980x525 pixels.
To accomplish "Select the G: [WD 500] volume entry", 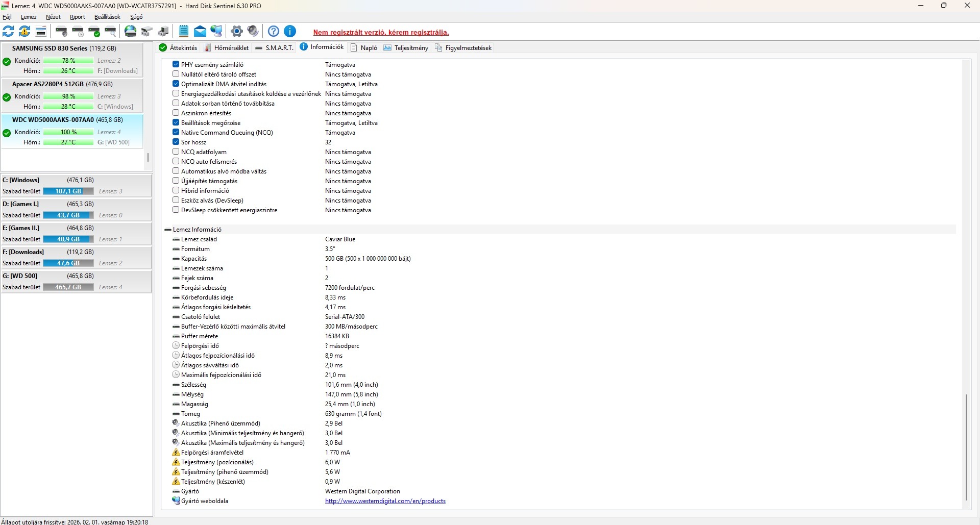I will click(76, 282).
